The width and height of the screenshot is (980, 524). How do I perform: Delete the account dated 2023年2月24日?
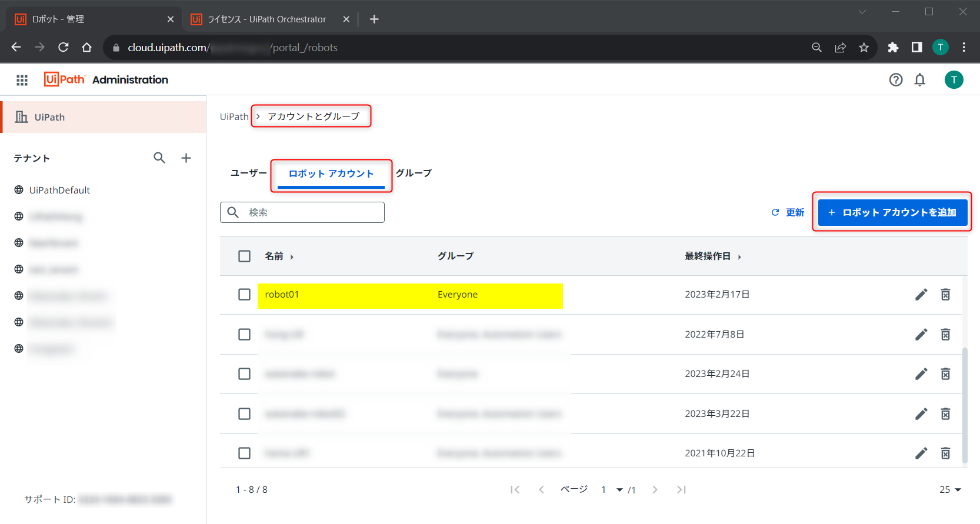[x=945, y=374]
